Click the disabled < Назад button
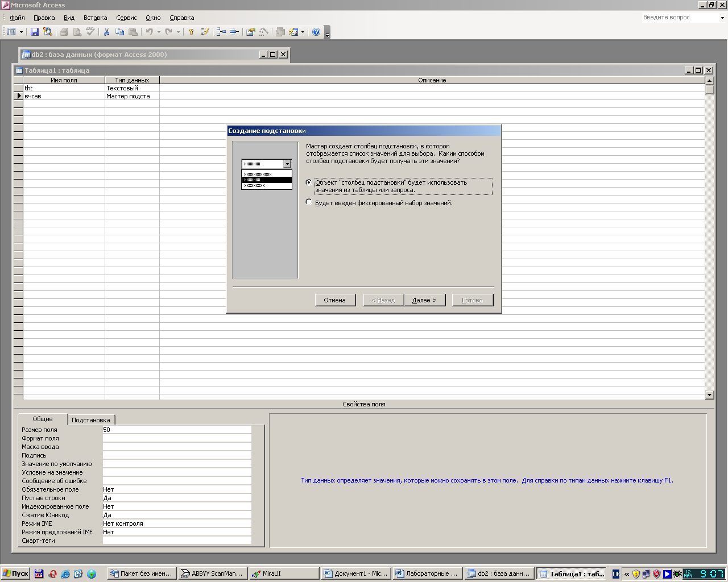728x582 pixels. pyautogui.click(x=383, y=300)
